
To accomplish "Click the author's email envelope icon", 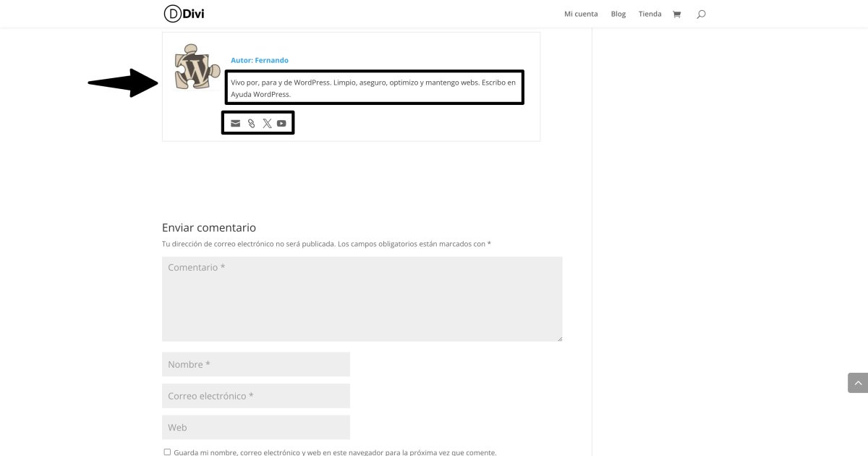I will click(x=235, y=124).
